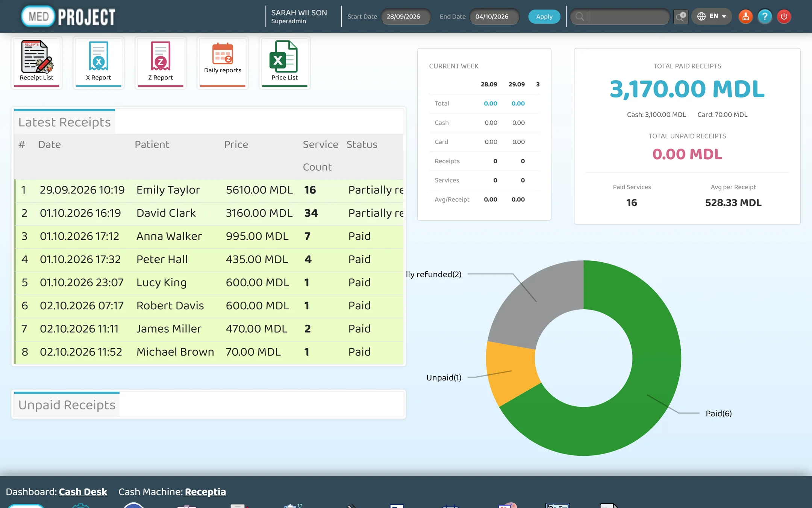
Task: Click into the search text field
Action: (628, 17)
